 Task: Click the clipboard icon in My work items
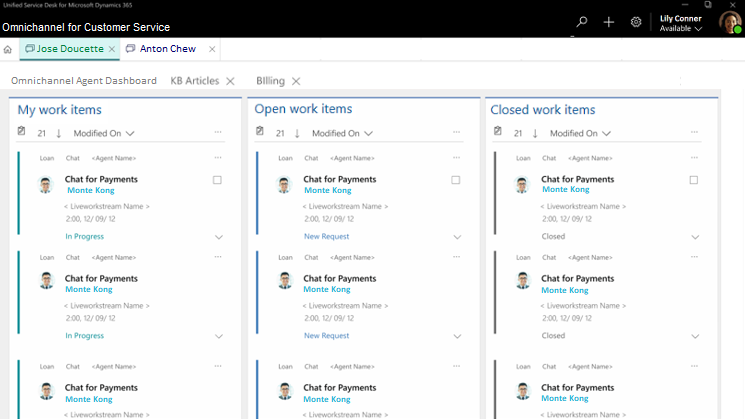coord(21,131)
